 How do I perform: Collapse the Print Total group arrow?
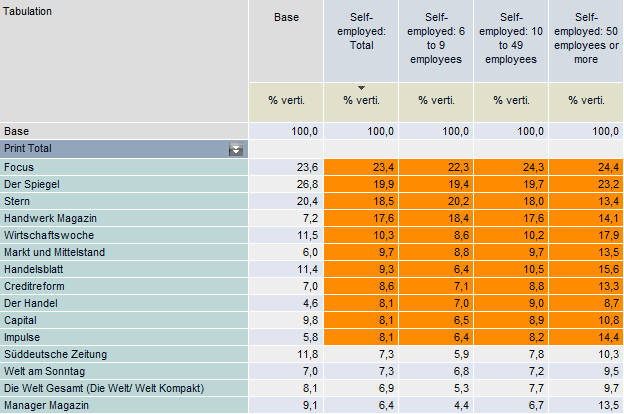pos(236,149)
